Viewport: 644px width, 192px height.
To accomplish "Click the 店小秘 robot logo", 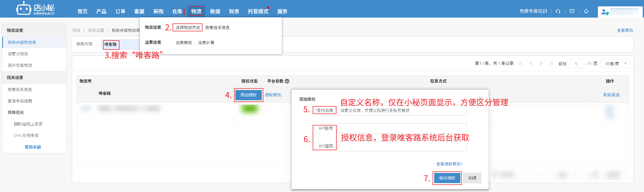I will pos(24,9).
